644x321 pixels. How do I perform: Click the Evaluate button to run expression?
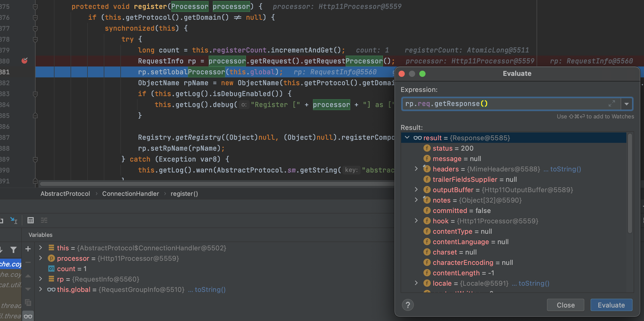pyautogui.click(x=612, y=305)
